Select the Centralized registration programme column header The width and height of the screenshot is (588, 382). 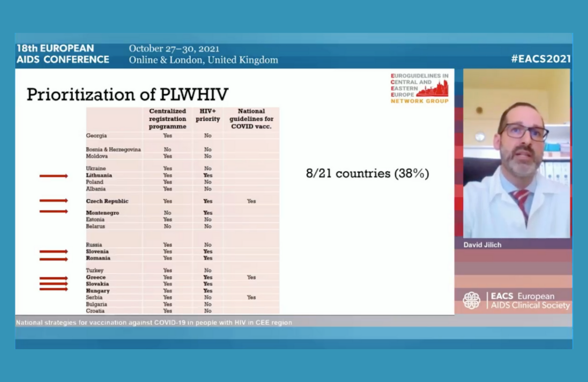[168, 119]
